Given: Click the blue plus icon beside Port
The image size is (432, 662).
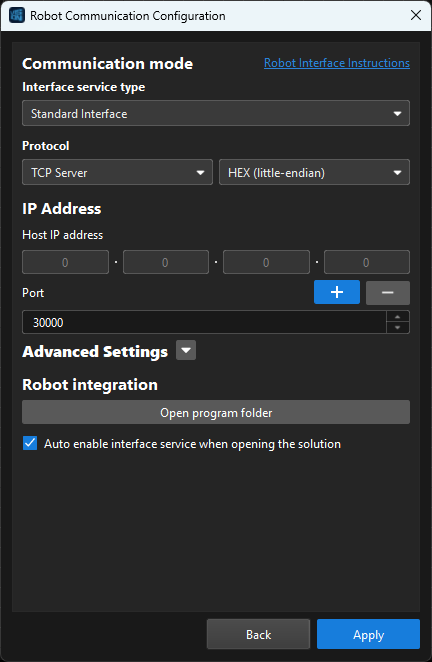Looking at the screenshot, I should [337, 292].
